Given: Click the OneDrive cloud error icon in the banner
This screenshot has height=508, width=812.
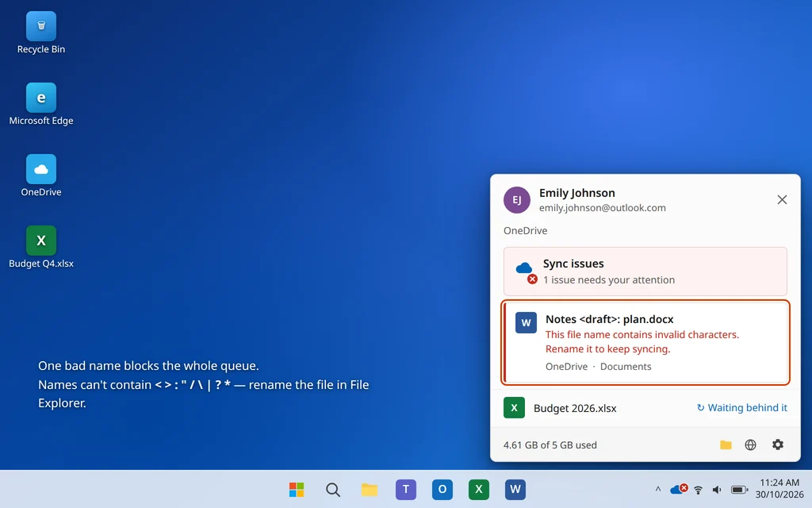Looking at the screenshot, I should (x=526, y=271).
